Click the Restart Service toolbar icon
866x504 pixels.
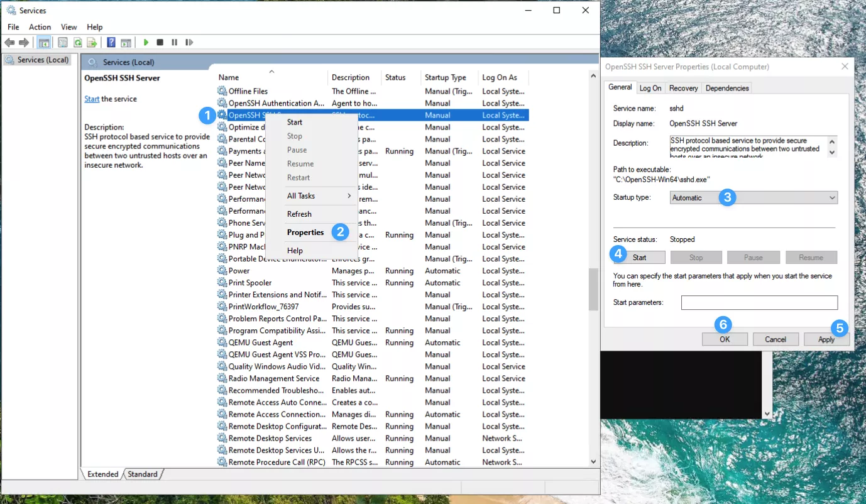(189, 43)
